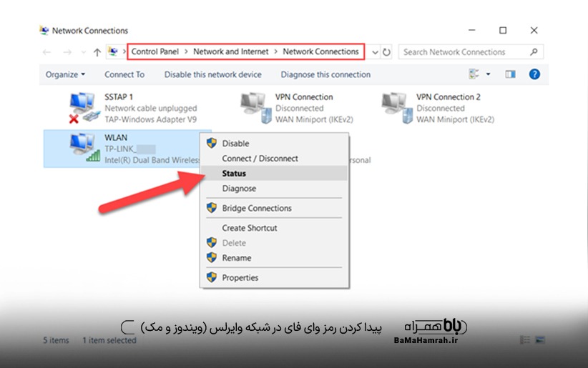This screenshot has height=368, width=588.
Task: Click Network and Internet in the address path
Action: coord(230,51)
